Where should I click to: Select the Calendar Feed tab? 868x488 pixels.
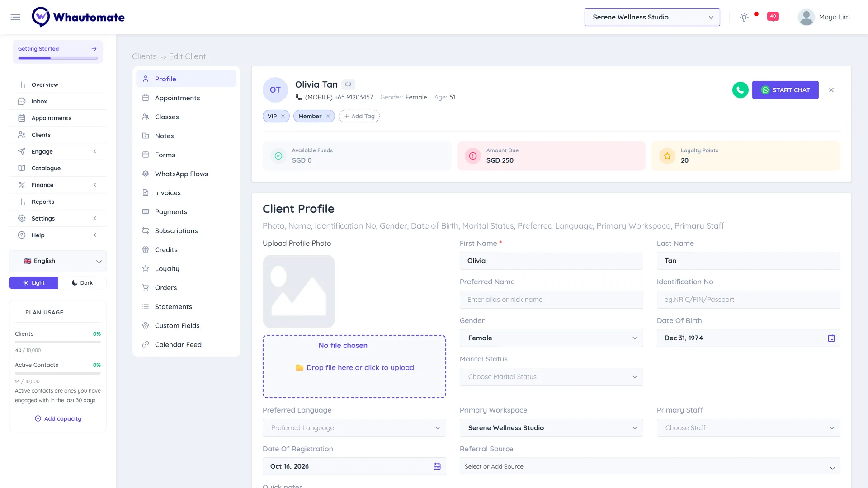tap(186, 344)
